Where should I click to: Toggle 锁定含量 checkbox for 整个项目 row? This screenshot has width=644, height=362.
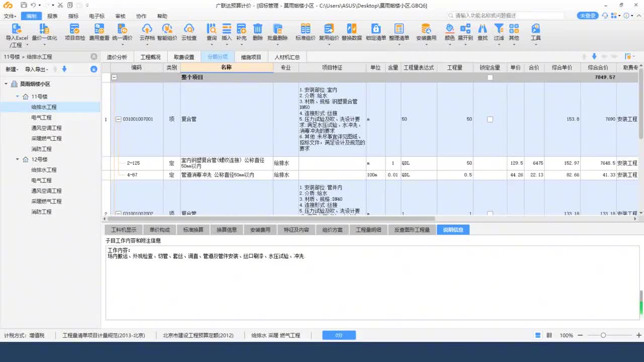pos(490,77)
